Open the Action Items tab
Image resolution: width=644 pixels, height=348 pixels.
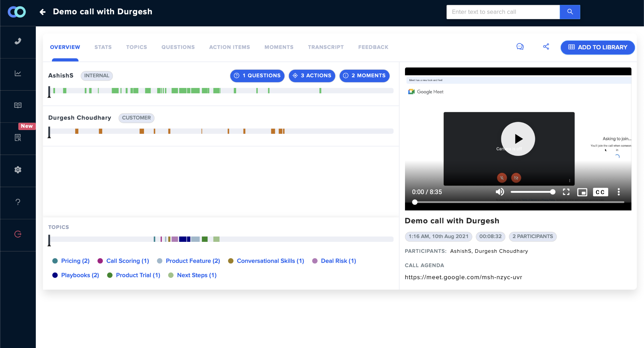pos(229,47)
